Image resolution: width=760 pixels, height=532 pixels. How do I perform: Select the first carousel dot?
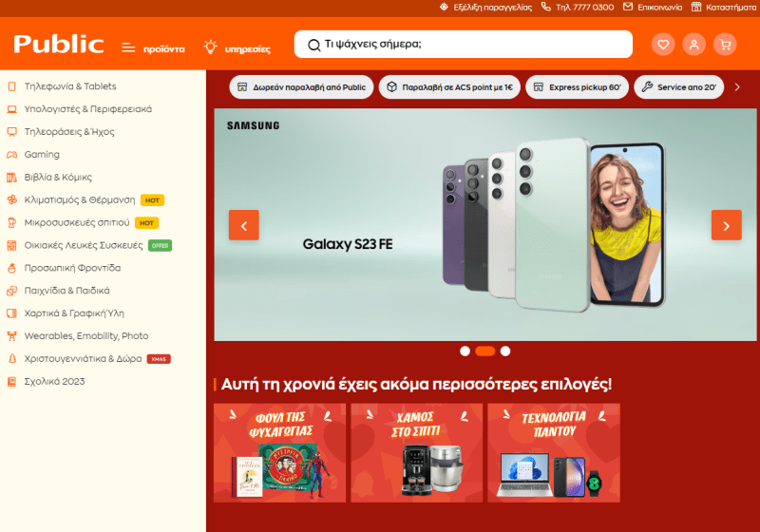(x=465, y=351)
